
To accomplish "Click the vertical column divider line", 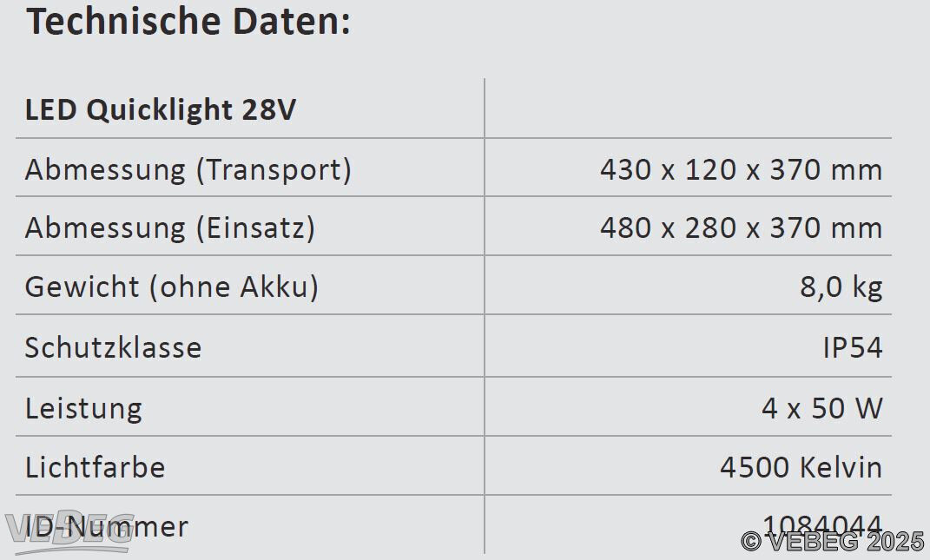I will click(x=485, y=315).
